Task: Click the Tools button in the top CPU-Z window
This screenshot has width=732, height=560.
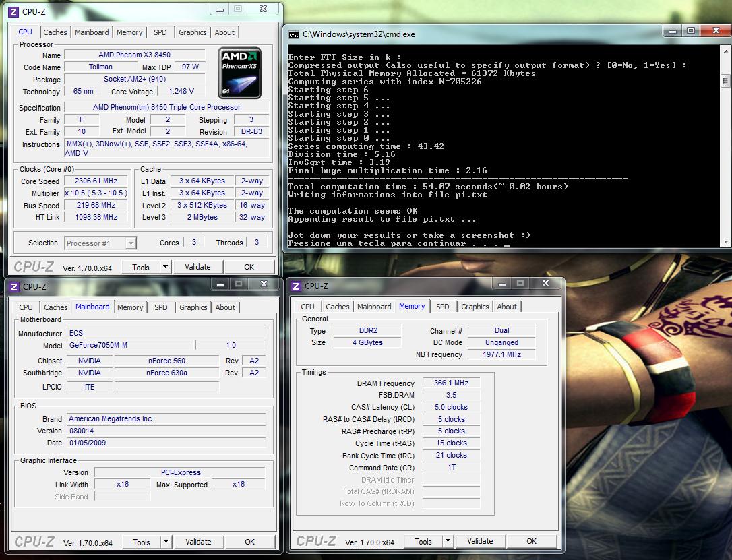Action: (x=140, y=267)
